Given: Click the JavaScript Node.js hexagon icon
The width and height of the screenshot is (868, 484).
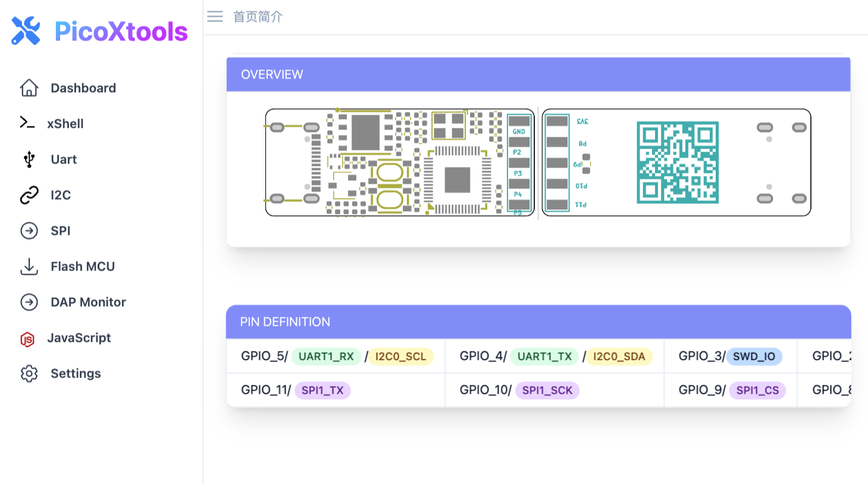Looking at the screenshot, I should pos(27,339).
